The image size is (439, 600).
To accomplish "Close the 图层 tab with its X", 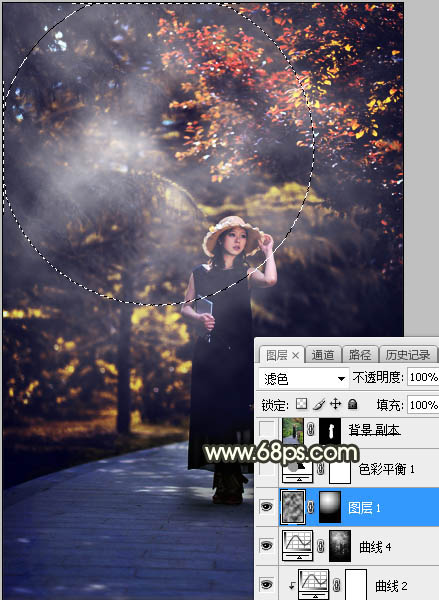I will (295, 356).
